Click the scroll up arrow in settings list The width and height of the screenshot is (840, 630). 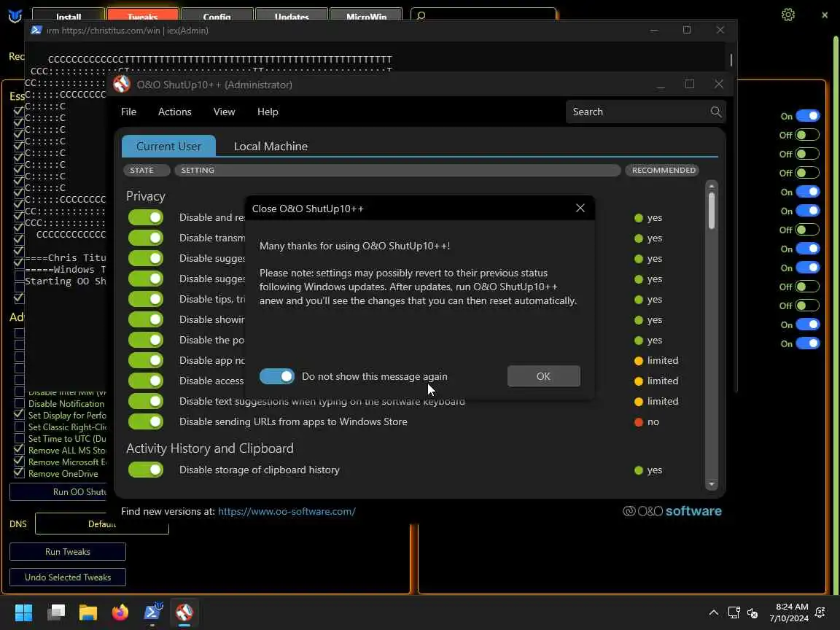[x=712, y=186]
